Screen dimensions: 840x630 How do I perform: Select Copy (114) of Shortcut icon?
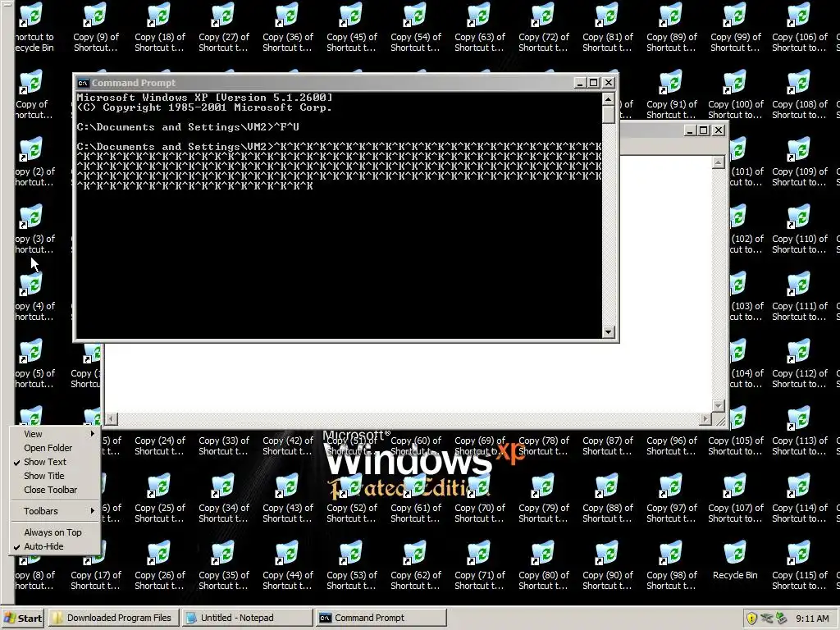(x=799, y=498)
